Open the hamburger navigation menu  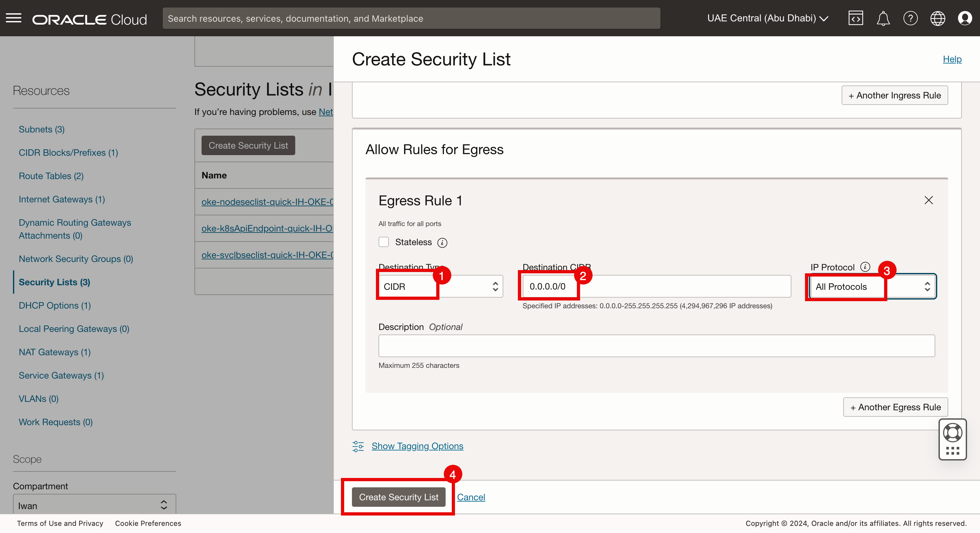14,18
